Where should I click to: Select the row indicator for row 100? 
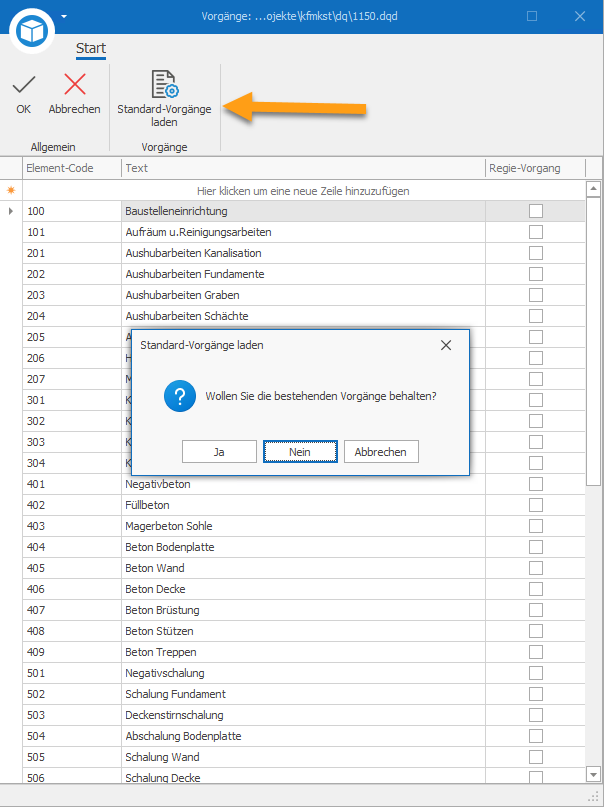[x=11, y=211]
